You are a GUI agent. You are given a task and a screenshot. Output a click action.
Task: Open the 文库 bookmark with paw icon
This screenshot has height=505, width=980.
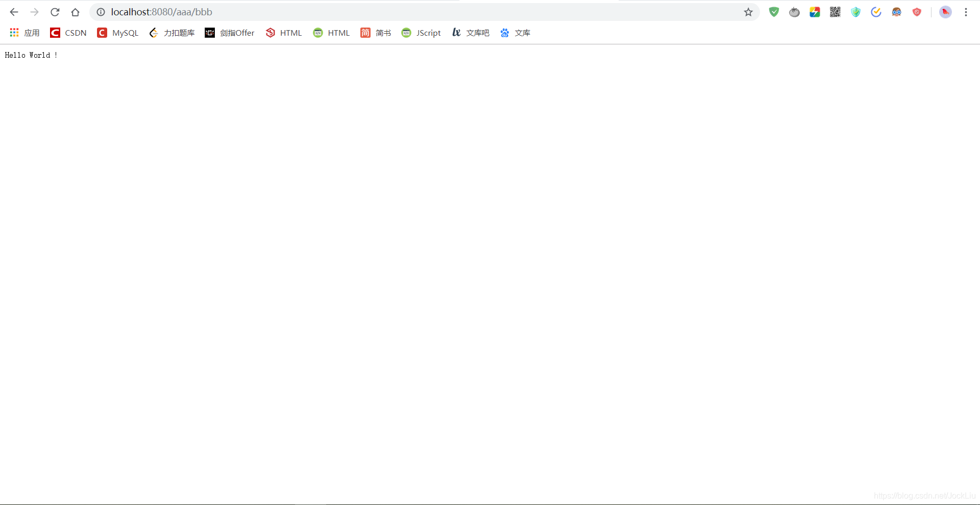pos(516,33)
